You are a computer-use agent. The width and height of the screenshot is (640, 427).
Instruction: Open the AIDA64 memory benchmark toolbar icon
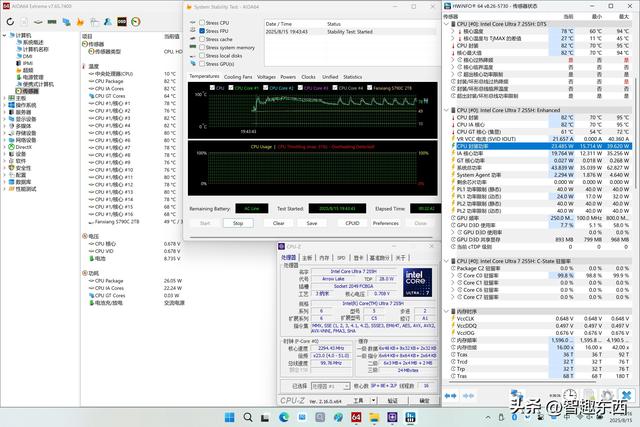coord(52,22)
